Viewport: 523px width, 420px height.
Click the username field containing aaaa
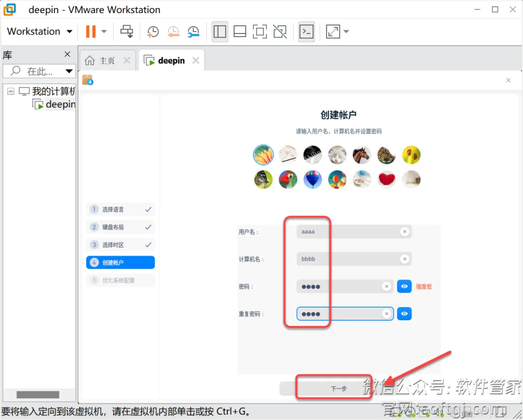[354, 232]
